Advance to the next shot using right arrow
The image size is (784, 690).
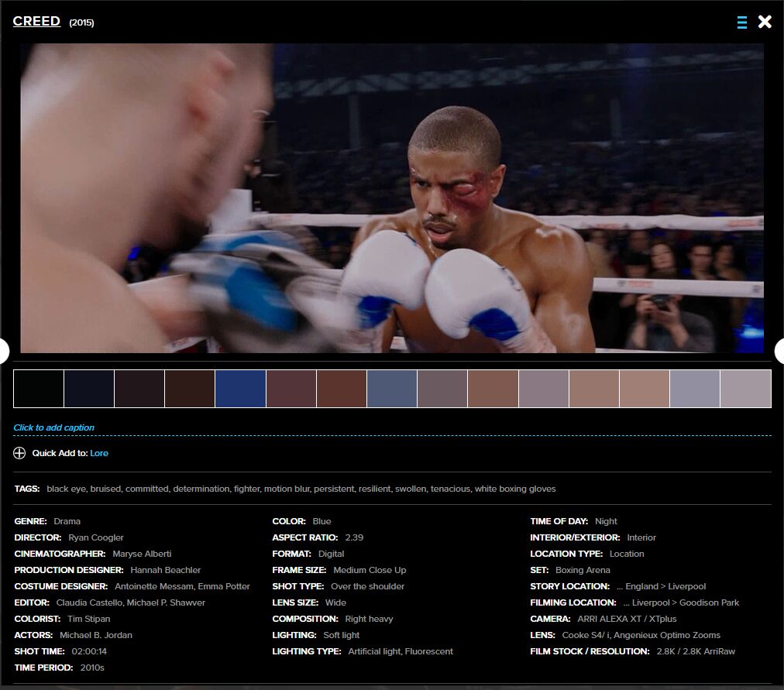(779, 351)
